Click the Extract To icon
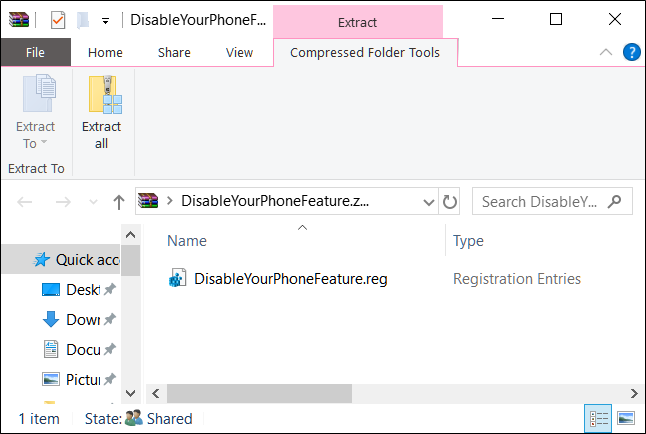This screenshot has width=646, height=434. click(37, 96)
